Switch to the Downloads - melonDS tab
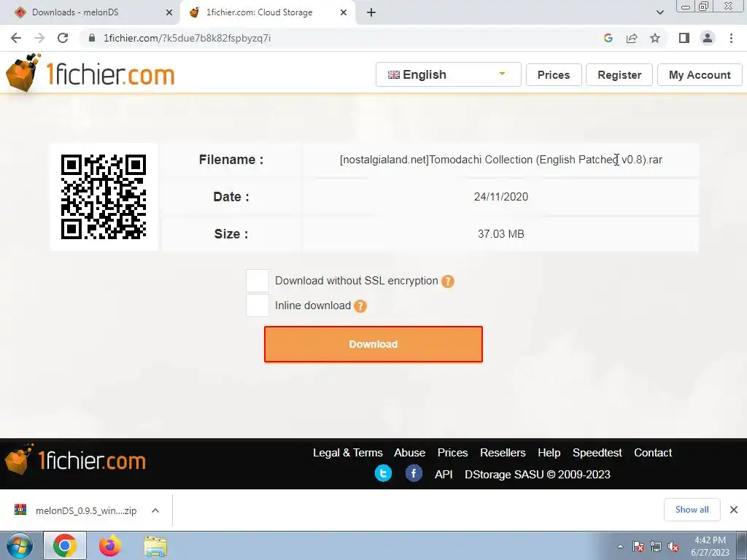747x560 pixels. [x=90, y=12]
